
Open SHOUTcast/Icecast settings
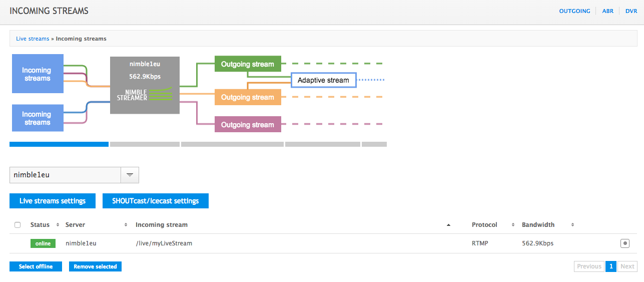[x=155, y=201]
